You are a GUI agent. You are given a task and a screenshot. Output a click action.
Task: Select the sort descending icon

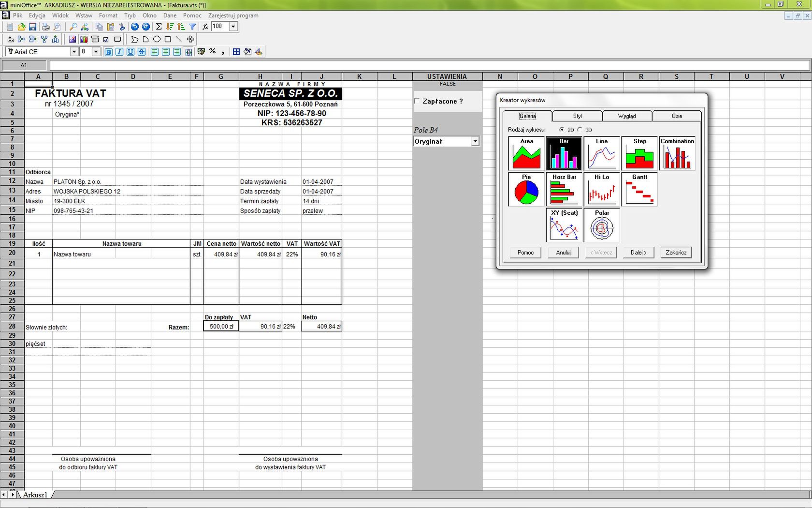(x=170, y=27)
